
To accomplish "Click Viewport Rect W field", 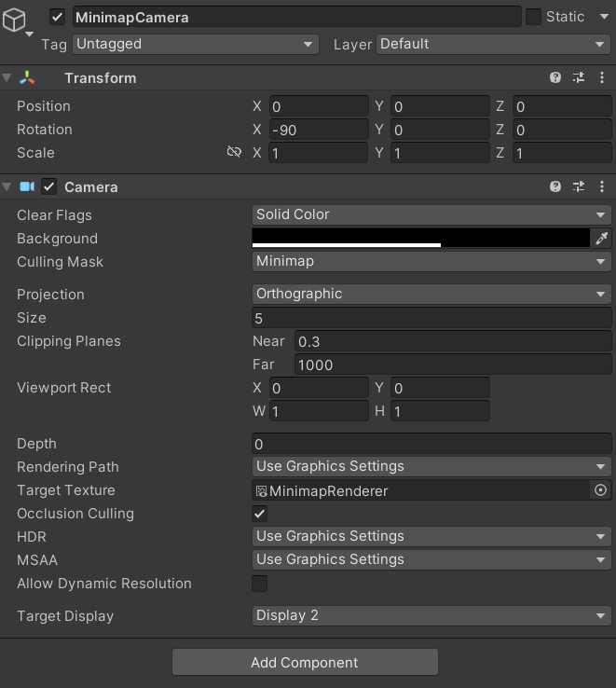I will [x=319, y=411].
